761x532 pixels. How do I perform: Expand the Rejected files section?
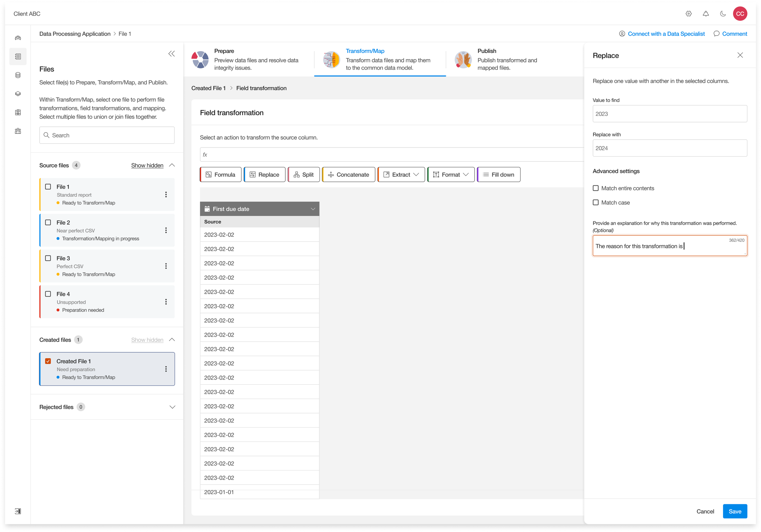pos(172,407)
